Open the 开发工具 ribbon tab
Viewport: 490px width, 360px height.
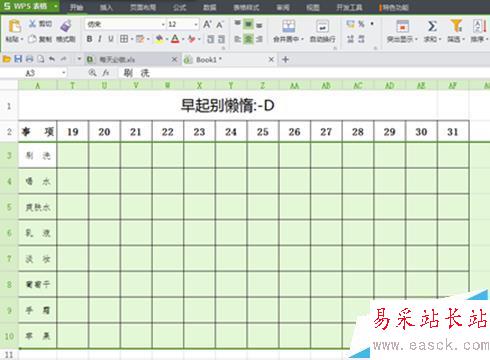click(x=349, y=7)
